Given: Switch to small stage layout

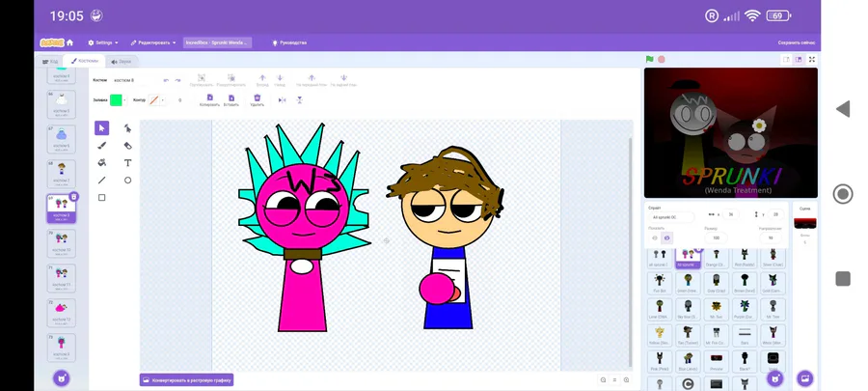Looking at the screenshot, I should (786, 59).
